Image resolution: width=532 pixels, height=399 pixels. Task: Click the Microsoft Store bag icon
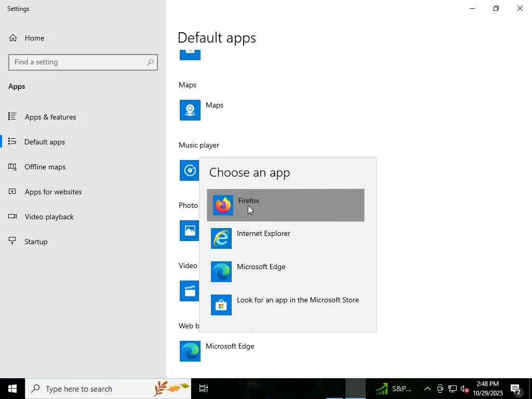tap(221, 304)
